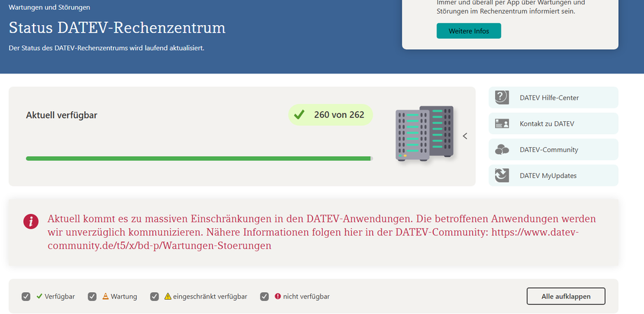Toggle the Wartung filter checkbox

pos(92,297)
